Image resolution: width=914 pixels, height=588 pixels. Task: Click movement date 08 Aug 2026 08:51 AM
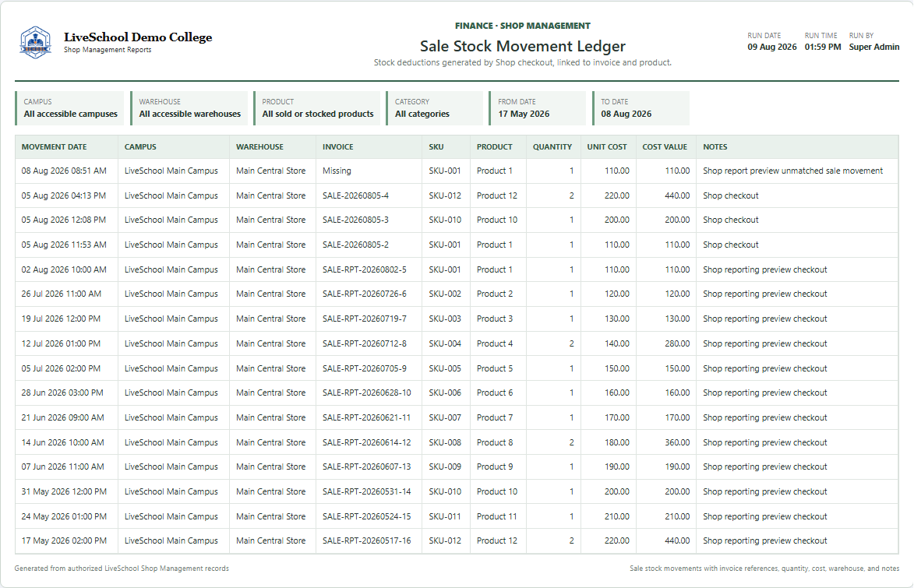coord(64,171)
